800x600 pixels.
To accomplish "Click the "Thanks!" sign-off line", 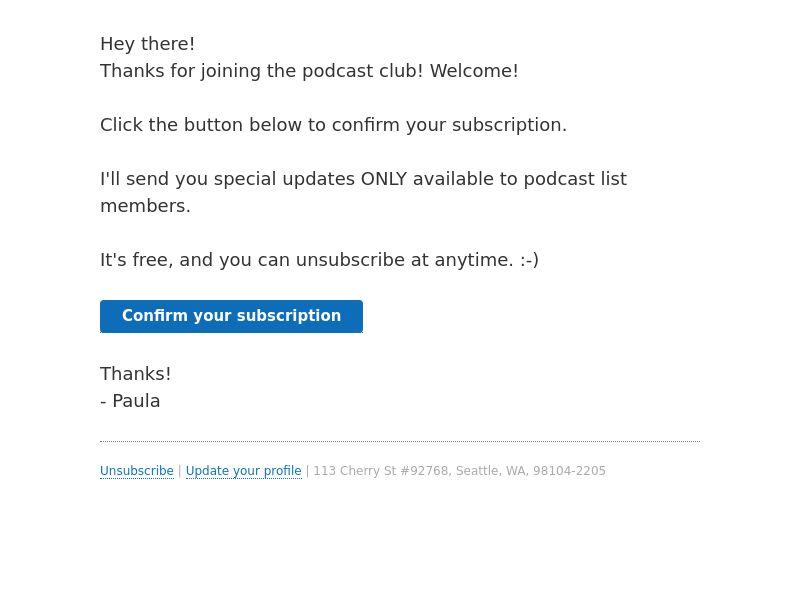I will (136, 374).
